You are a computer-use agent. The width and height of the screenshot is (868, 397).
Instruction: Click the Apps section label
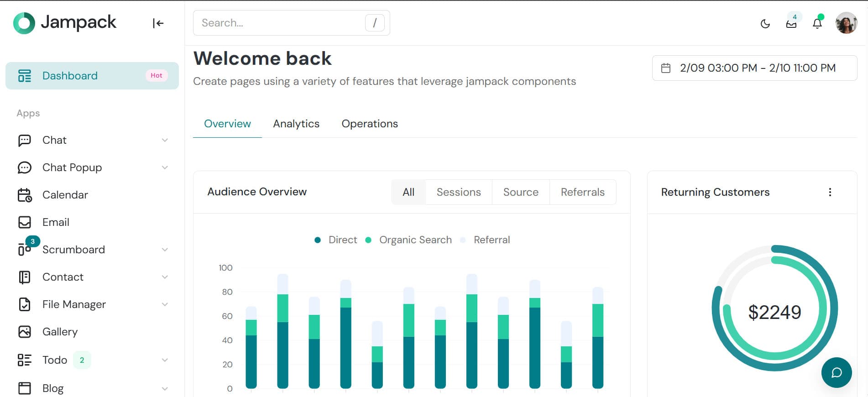[28, 113]
